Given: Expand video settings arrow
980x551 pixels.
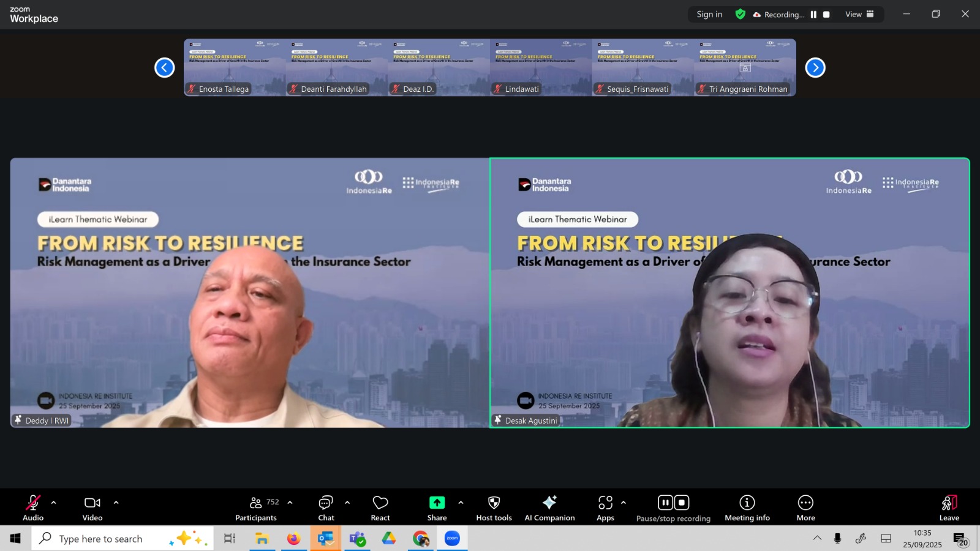Looking at the screenshot, I should [x=116, y=503].
